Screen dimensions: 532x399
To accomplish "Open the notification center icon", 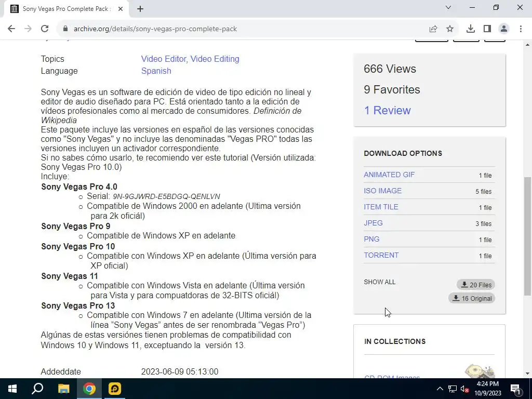I will click(x=515, y=389).
